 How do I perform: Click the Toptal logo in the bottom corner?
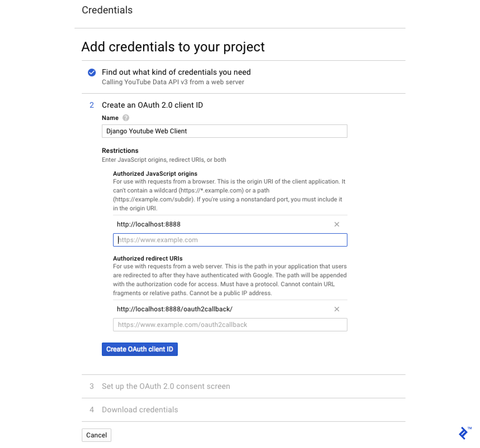(464, 434)
